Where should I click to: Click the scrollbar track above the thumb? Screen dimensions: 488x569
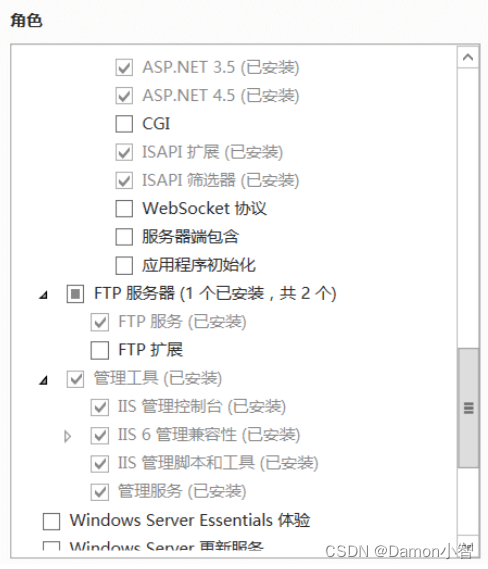[468, 208]
